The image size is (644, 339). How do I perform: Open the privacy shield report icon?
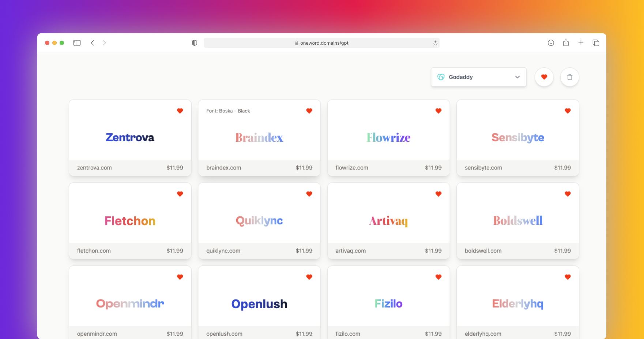[x=195, y=43]
